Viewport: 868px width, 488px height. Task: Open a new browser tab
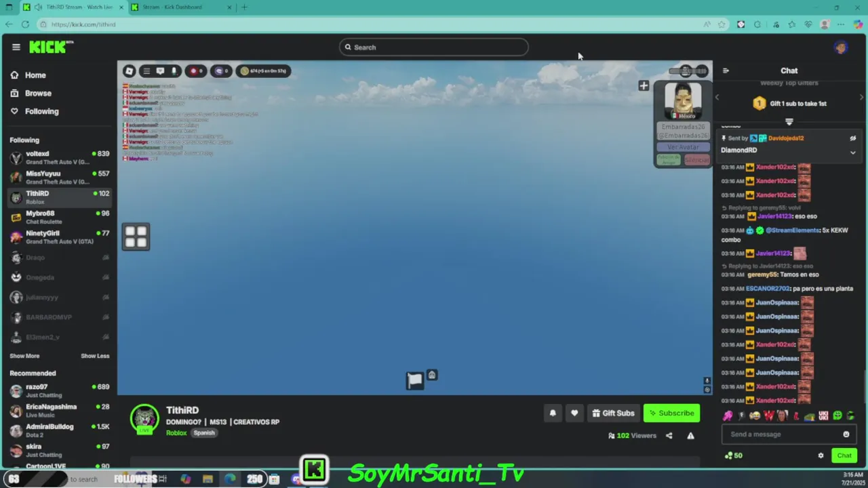pos(244,7)
